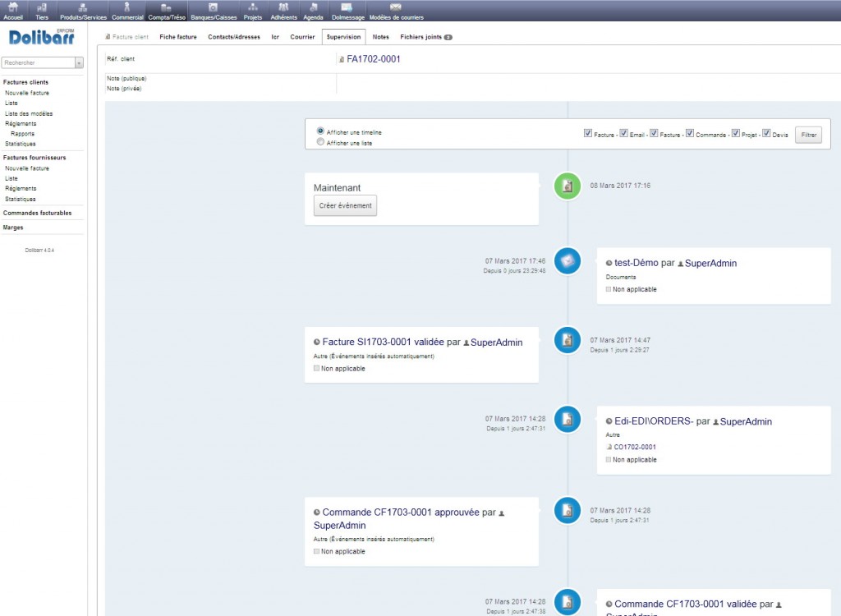Uncheck the Email filter checkbox

pyautogui.click(x=624, y=133)
